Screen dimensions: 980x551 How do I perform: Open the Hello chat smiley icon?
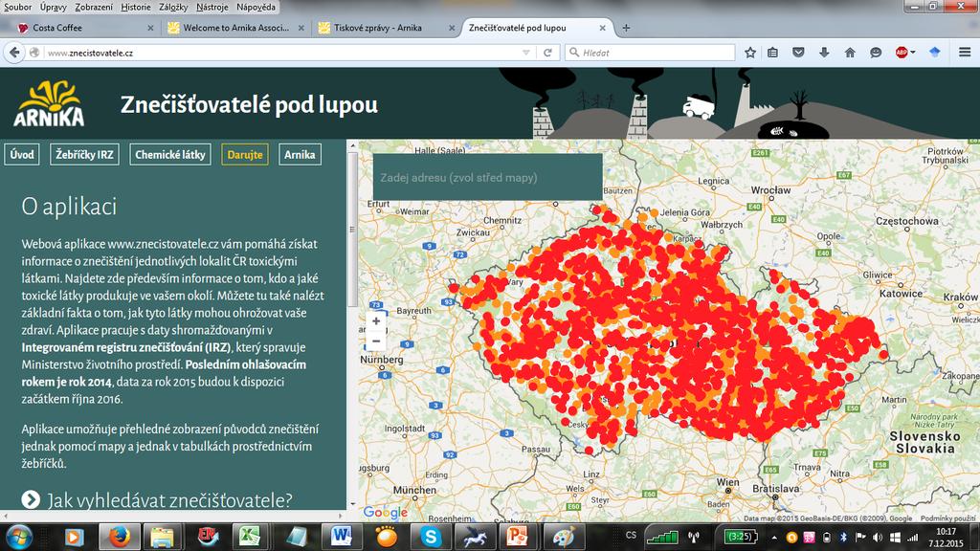pos(876,54)
